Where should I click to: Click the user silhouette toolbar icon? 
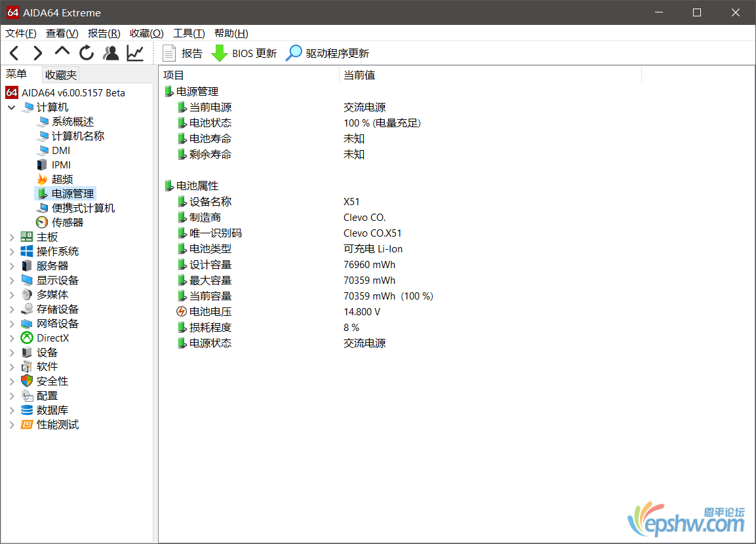click(111, 53)
